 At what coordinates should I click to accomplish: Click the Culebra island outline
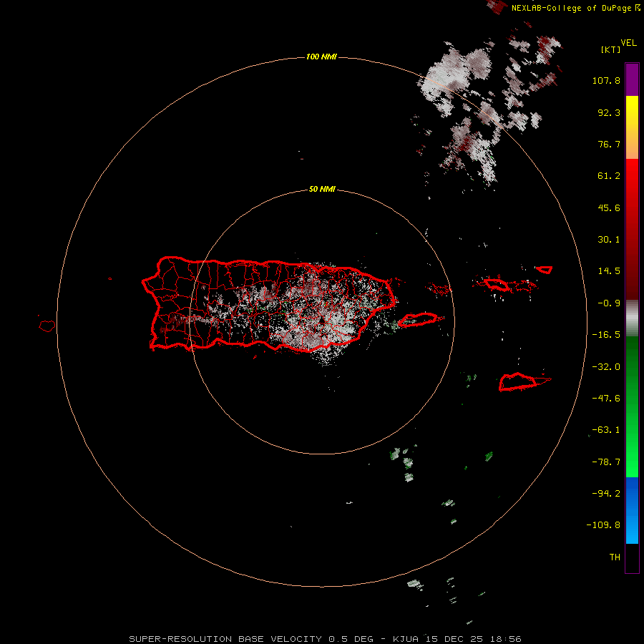(x=439, y=289)
